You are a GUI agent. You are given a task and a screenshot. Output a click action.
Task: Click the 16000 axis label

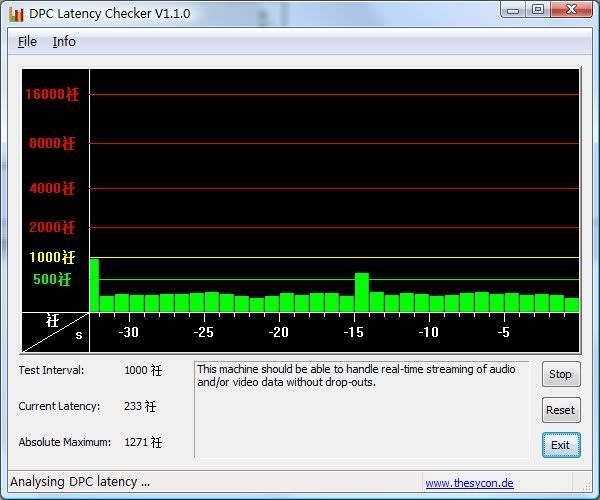52,94
